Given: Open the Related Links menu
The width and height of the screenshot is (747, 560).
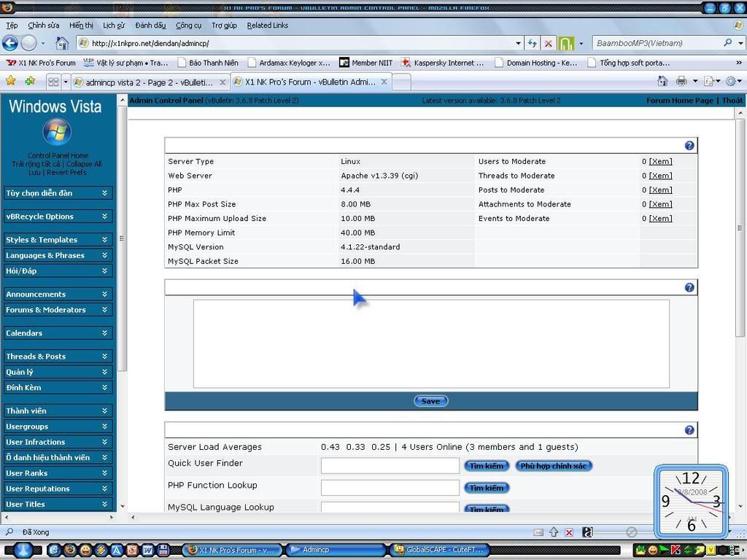Looking at the screenshot, I should (x=267, y=26).
